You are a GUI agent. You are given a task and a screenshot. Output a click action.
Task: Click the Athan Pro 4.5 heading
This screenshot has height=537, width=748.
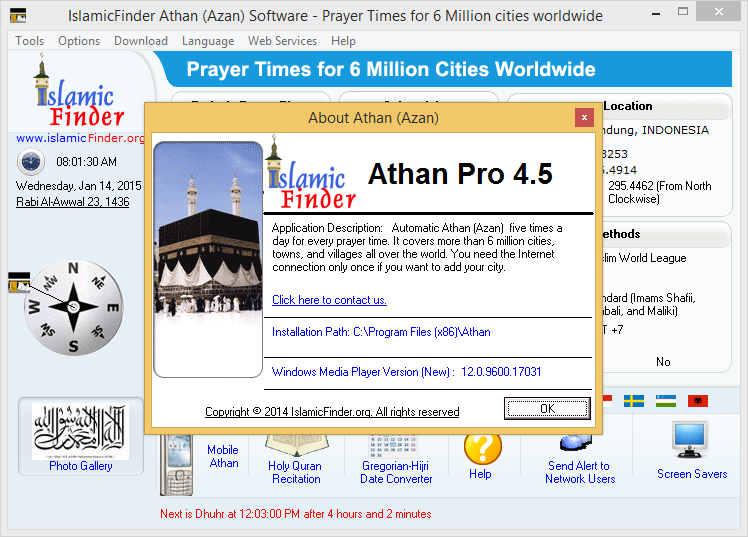(460, 174)
